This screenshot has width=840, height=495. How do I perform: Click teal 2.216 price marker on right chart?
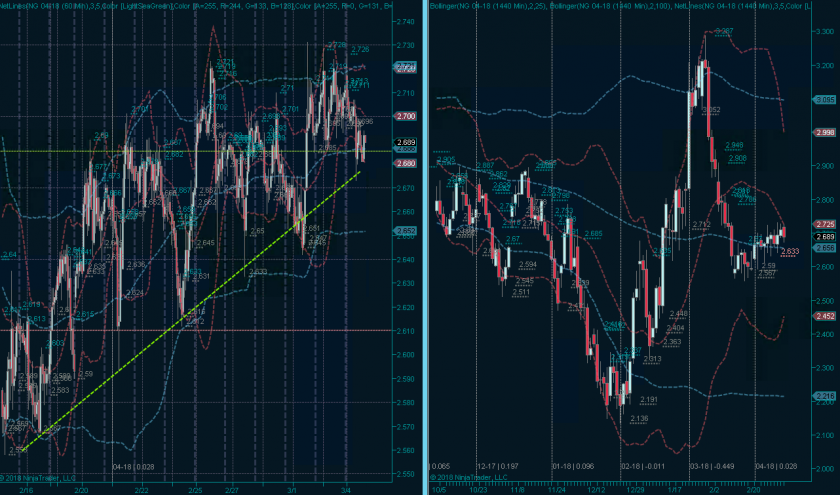pos(824,396)
